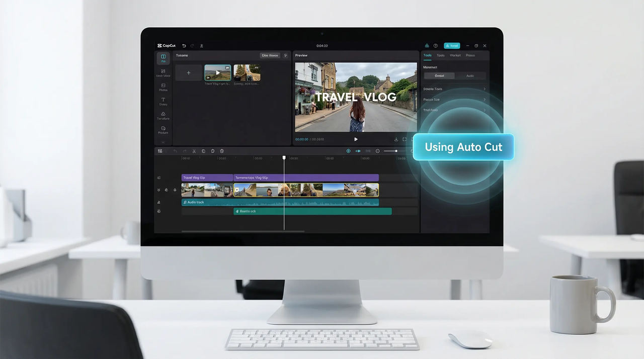Delete the selected clip using the trash icon
Image resolution: width=644 pixels, height=359 pixels.
tap(222, 151)
